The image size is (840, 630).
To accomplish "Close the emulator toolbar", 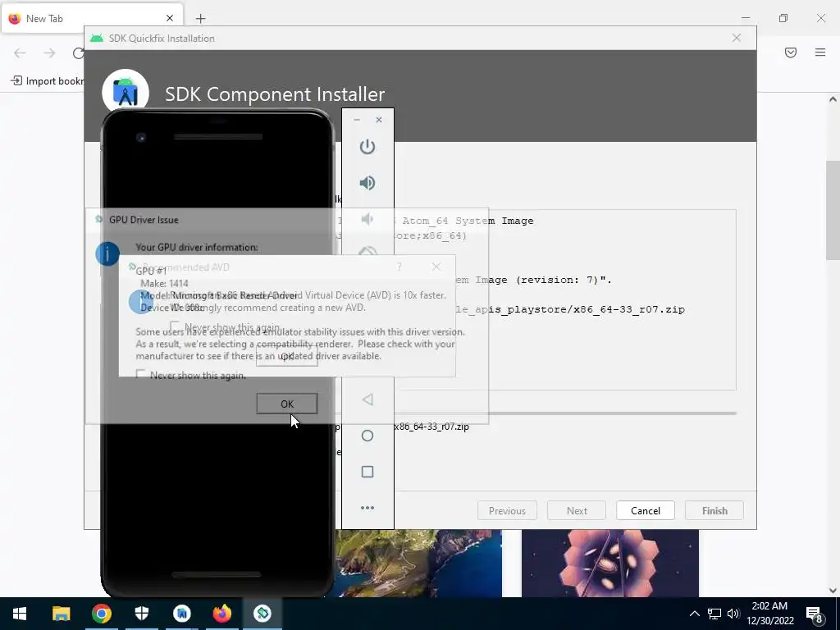I will pos(379,120).
